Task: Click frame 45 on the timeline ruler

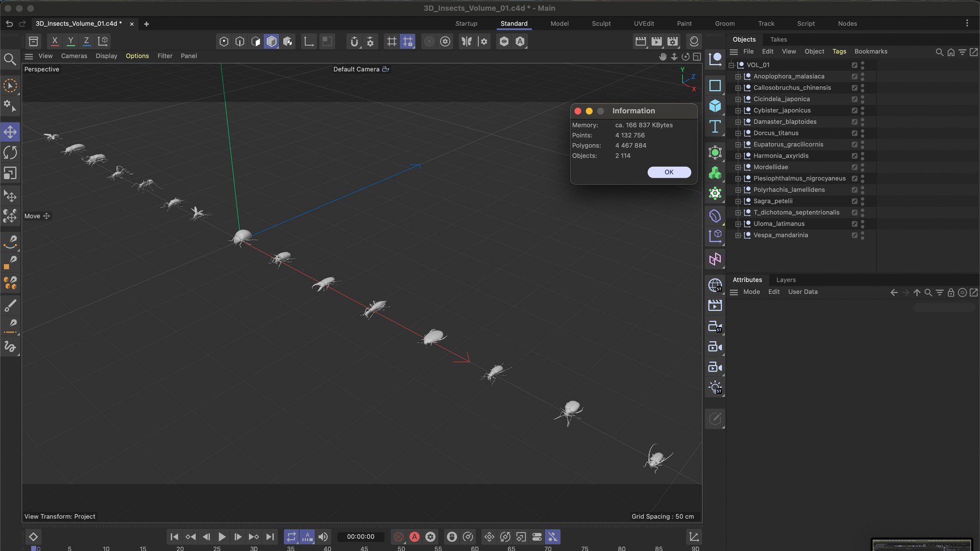Action: tap(364, 548)
